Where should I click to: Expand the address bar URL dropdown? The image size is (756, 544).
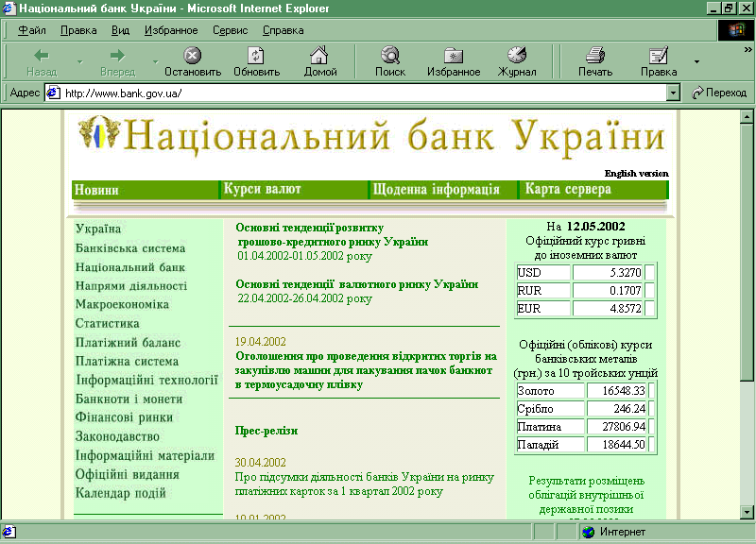click(673, 93)
